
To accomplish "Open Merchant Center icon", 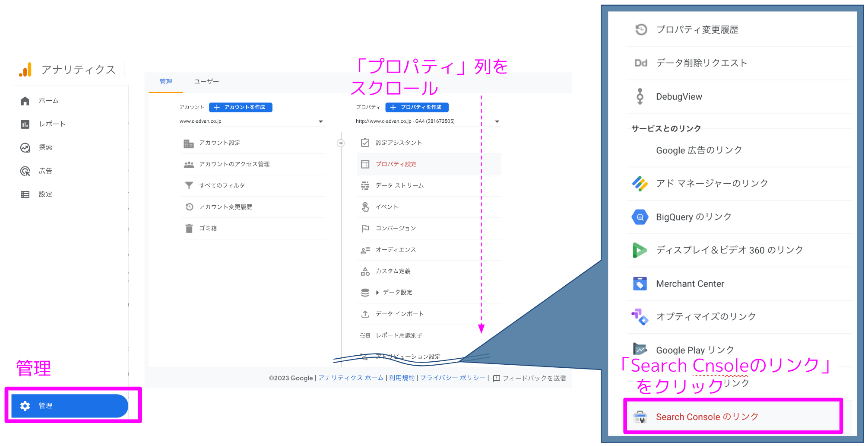I will tap(640, 284).
